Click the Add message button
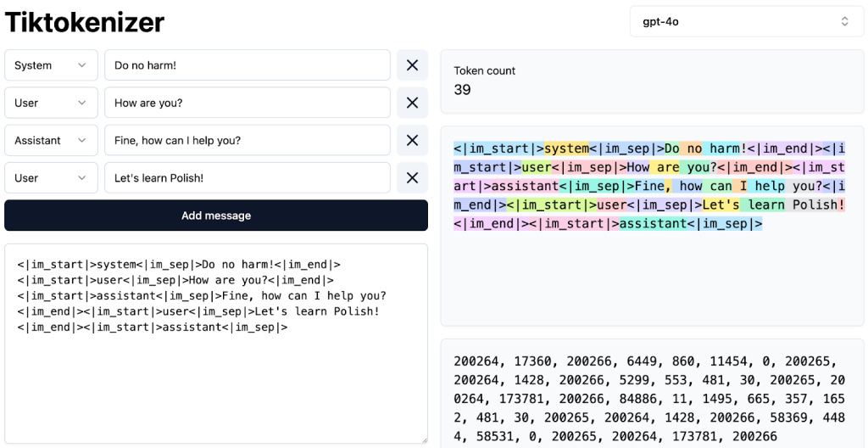This screenshot has width=868, height=448. [216, 216]
